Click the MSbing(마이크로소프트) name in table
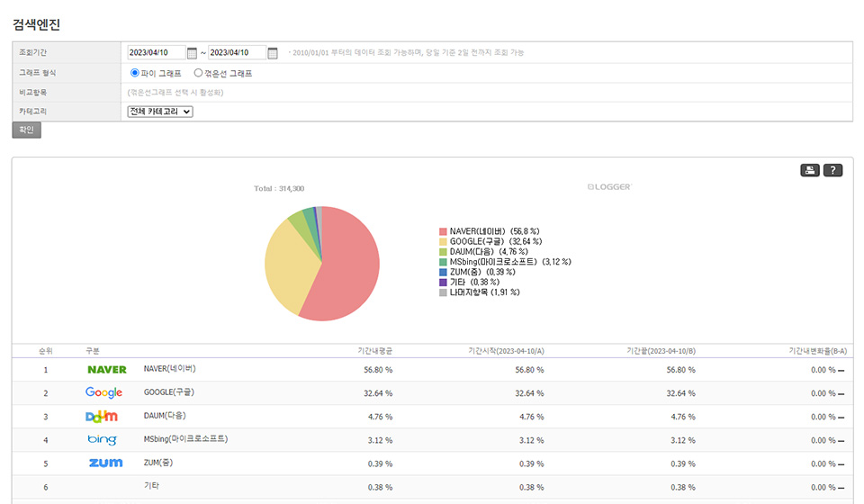864x504 pixels. pyautogui.click(x=185, y=439)
